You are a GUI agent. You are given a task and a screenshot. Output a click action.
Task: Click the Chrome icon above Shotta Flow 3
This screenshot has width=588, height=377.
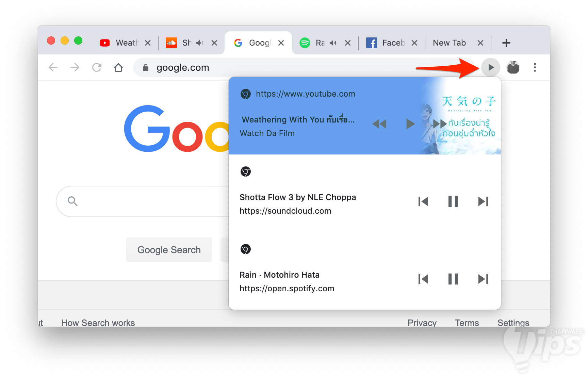click(x=246, y=171)
